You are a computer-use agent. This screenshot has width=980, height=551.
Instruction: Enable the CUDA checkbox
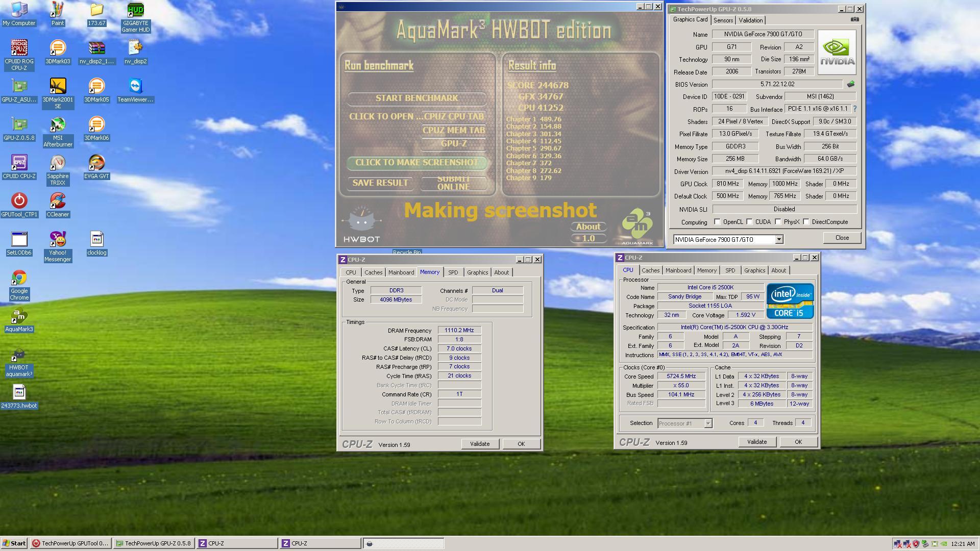749,222
